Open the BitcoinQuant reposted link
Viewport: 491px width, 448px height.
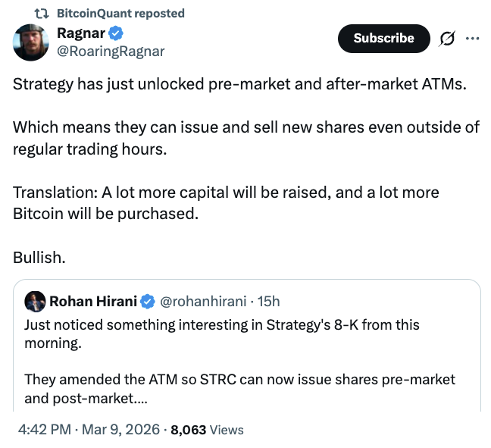click(x=120, y=14)
